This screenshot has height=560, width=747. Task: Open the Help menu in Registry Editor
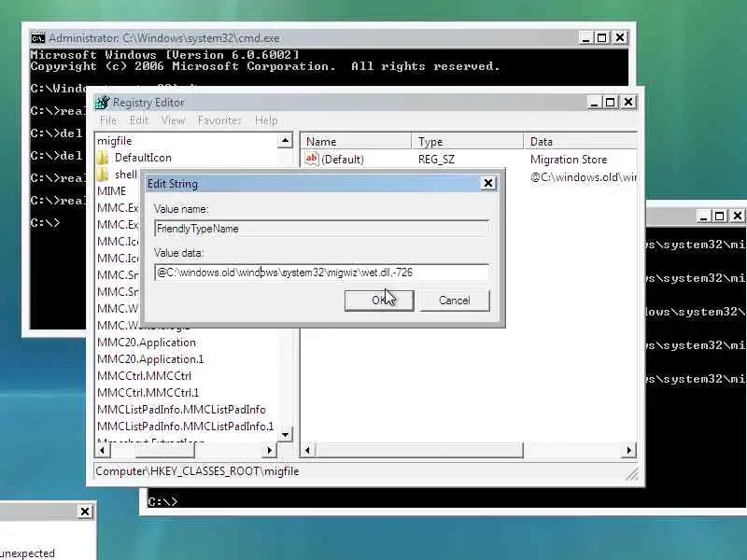(x=266, y=120)
